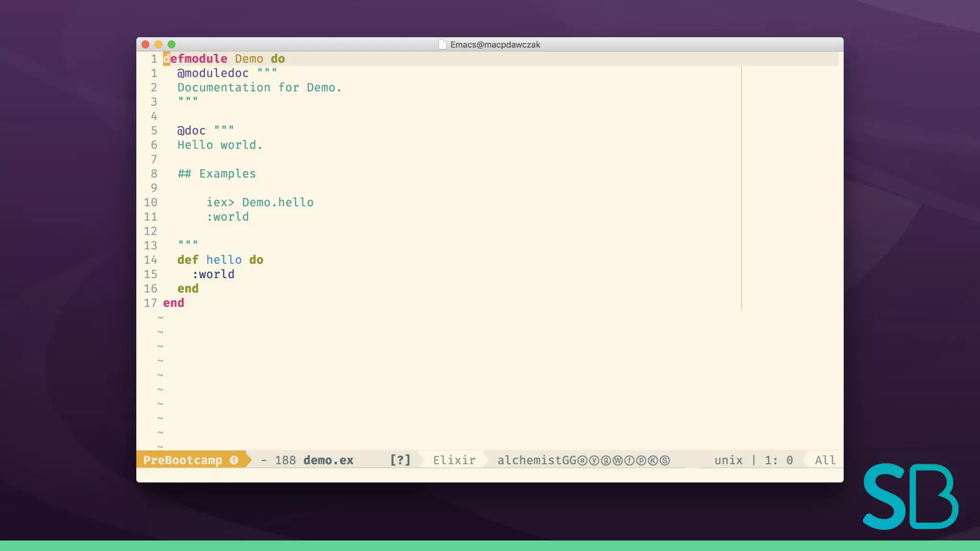Click the 'All' buffer position indicator

pos(825,460)
